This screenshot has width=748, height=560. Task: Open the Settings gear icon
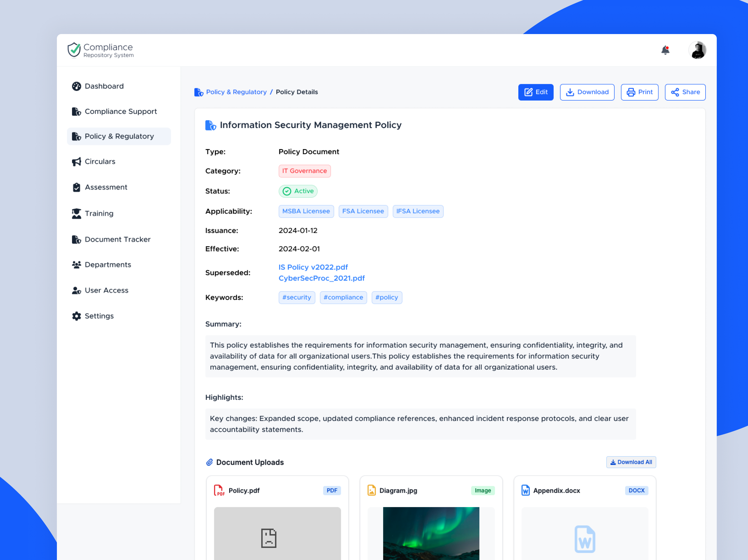[x=76, y=316]
